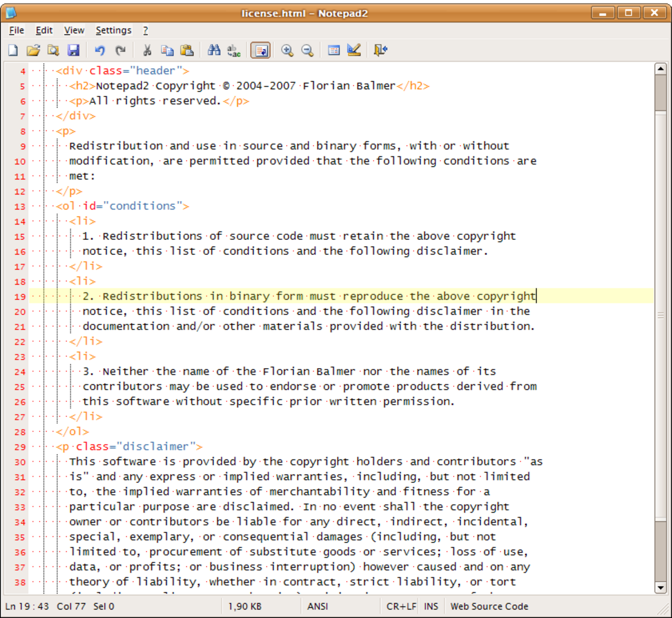Click the Browse file icon
Image resolution: width=672 pixels, height=618 pixels.
point(53,50)
